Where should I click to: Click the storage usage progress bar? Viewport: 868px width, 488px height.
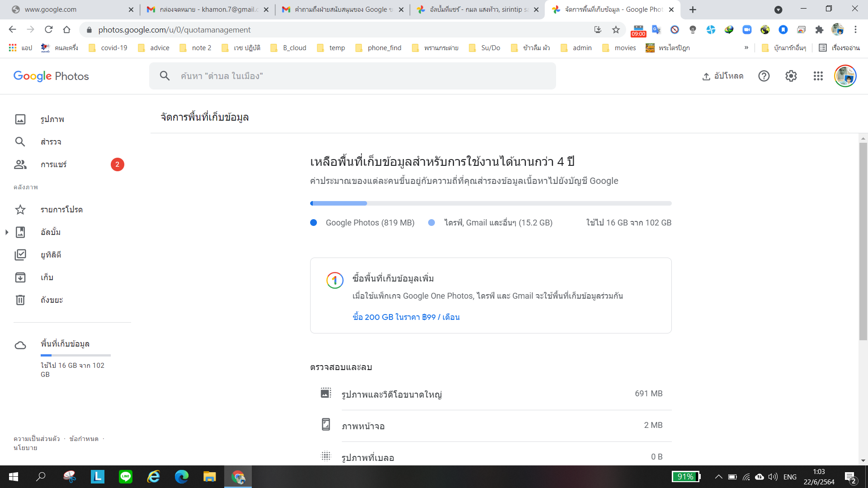[491, 203]
